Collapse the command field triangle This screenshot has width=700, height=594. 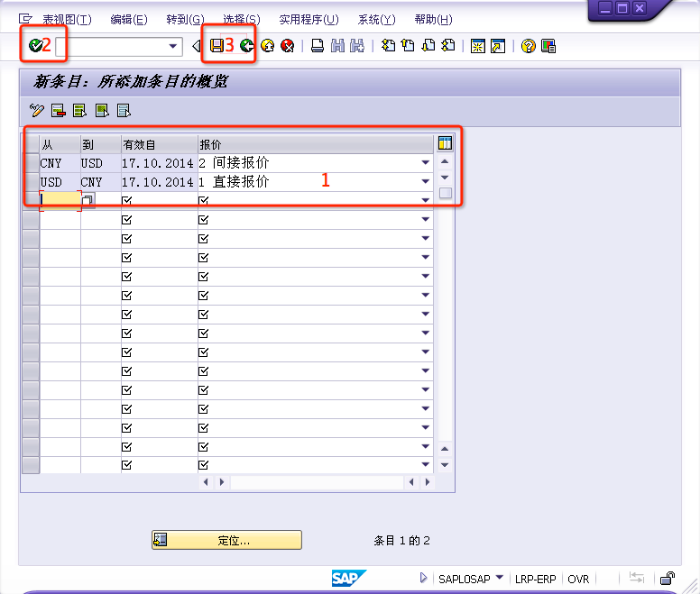coord(196,46)
